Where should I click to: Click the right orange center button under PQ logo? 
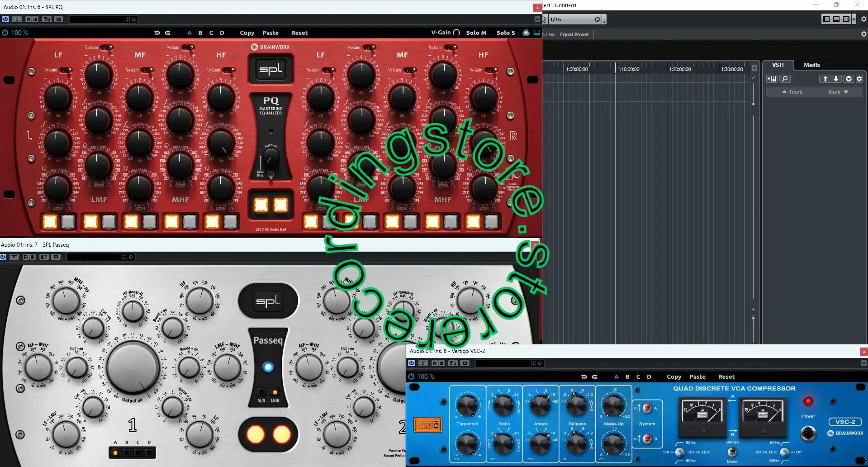280,205
